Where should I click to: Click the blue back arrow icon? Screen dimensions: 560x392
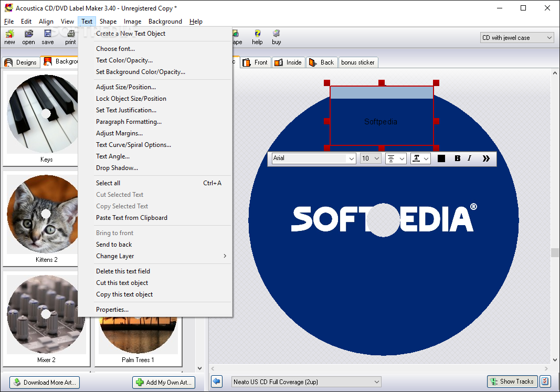click(x=217, y=382)
